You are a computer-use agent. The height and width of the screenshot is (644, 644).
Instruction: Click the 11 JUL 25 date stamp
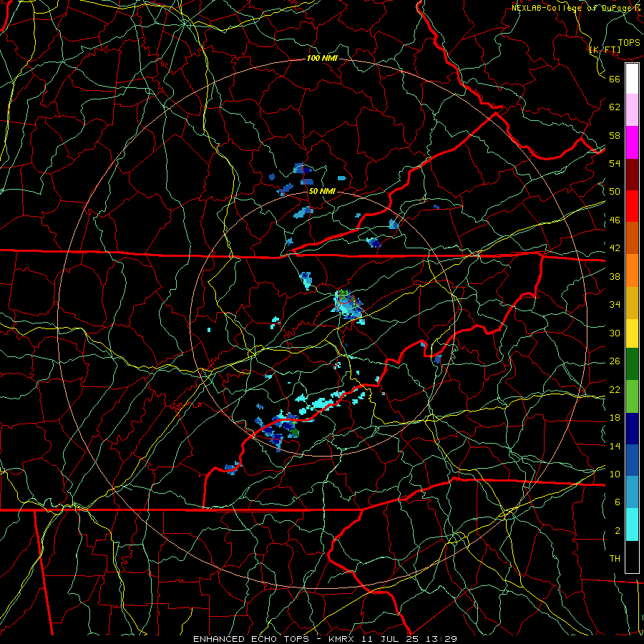pyautogui.click(x=390, y=639)
